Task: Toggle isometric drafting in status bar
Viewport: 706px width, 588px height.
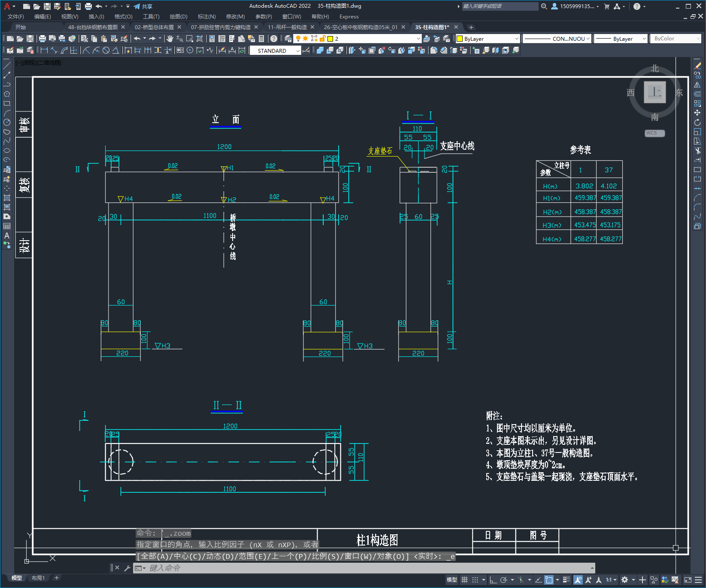Action: point(521,580)
